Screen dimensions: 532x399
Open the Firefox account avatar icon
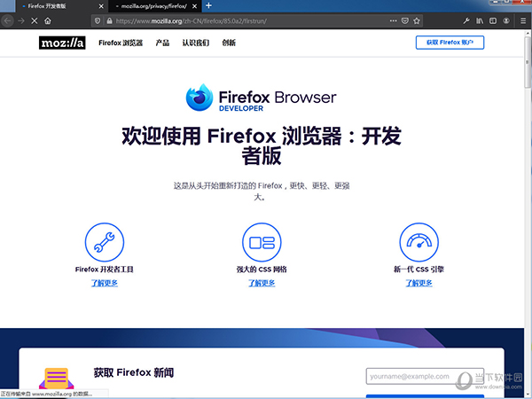point(506,20)
